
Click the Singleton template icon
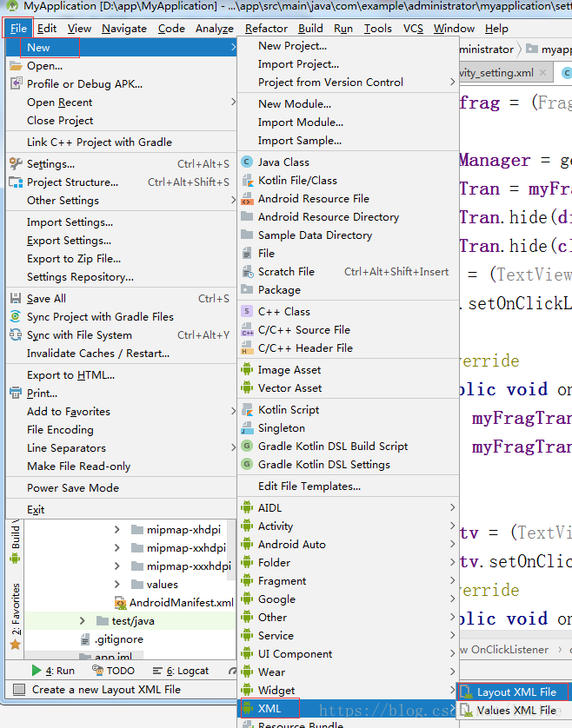(247, 428)
